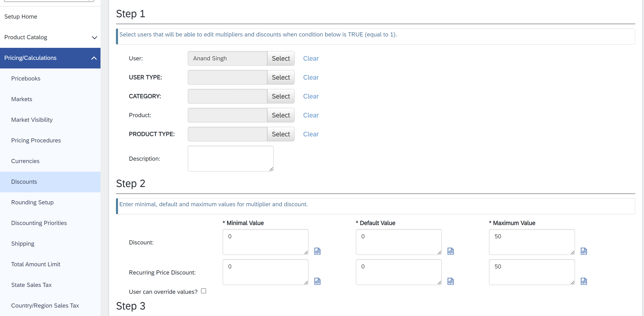Focus the Discount Maximum Value box

[x=532, y=242]
